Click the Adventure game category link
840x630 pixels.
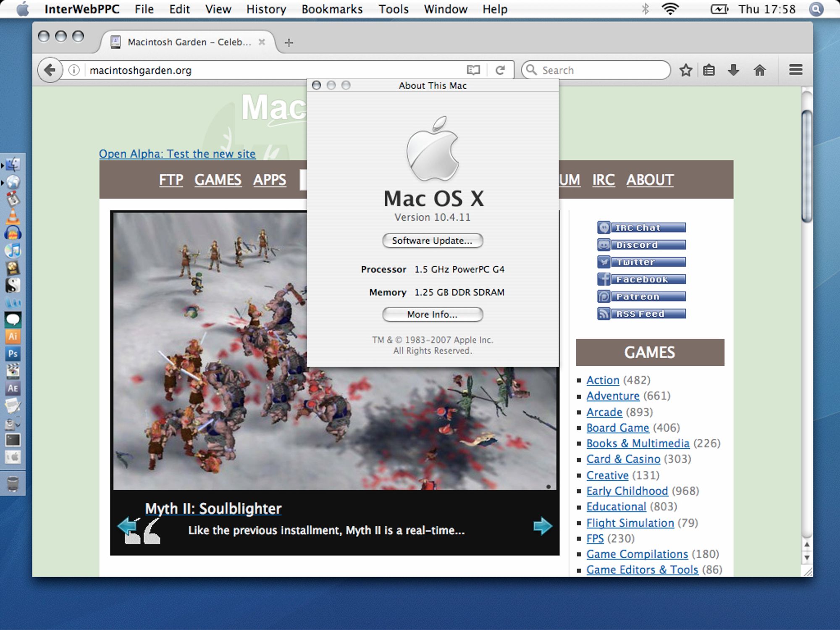612,395
